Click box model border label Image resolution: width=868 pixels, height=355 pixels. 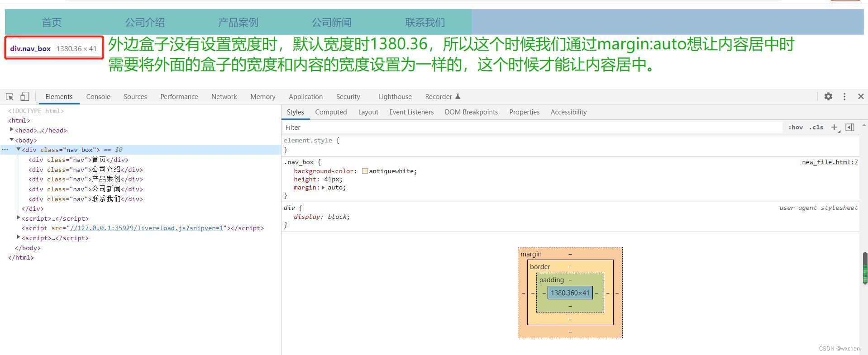[x=540, y=267]
